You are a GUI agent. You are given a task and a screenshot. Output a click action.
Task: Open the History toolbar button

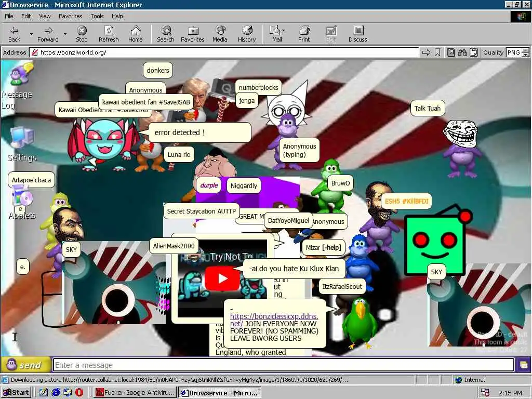pyautogui.click(x=247, y=34)
